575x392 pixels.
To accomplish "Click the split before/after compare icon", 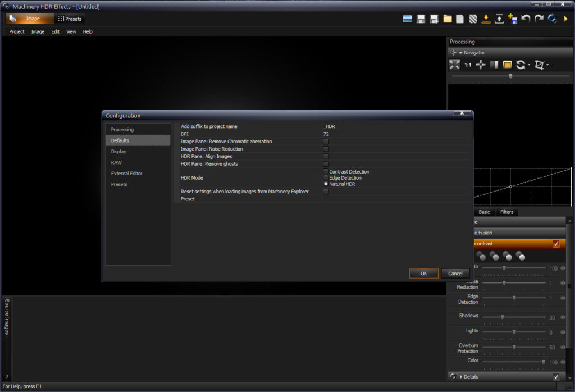I will pos(494,65).
